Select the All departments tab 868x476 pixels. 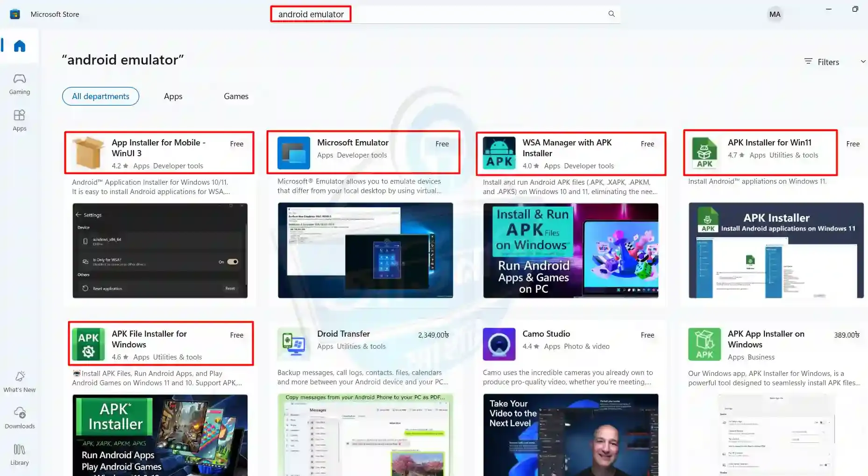(x=100, y=96)
